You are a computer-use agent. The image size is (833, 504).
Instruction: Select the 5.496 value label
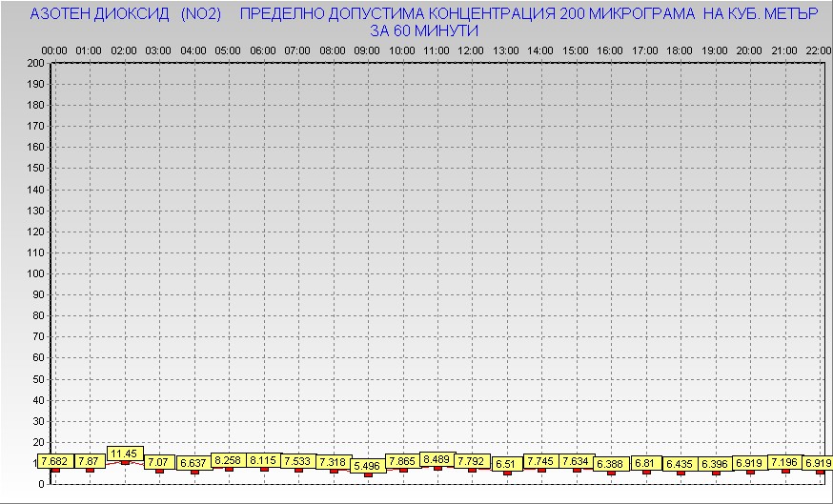(368, 466)
